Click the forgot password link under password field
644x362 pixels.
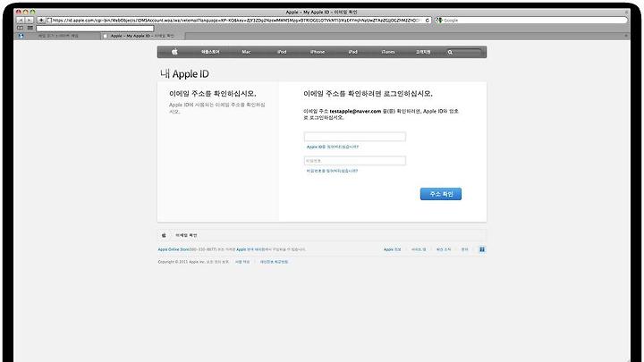click(x=332, y=171)
